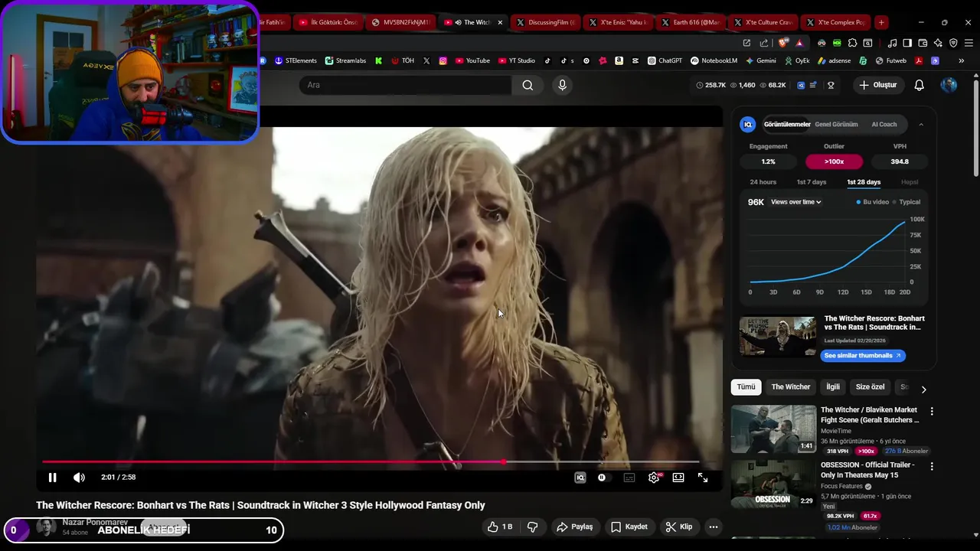Select the İlgili filter chip
The width and height of the screenshot is (980, 551).
[833, 387]
